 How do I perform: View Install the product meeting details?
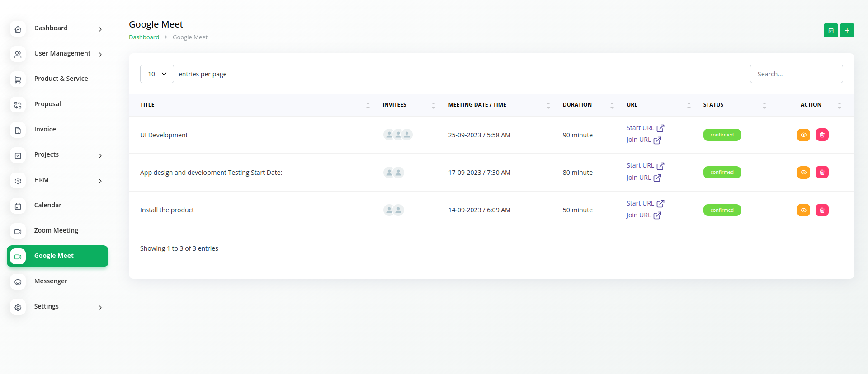tap(803, 210)
